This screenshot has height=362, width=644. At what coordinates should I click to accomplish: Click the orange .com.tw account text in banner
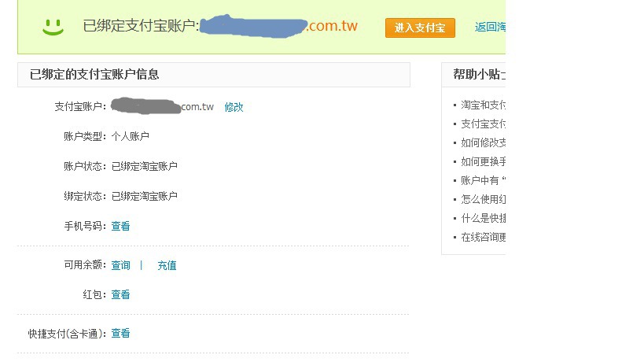coord(333,26)
